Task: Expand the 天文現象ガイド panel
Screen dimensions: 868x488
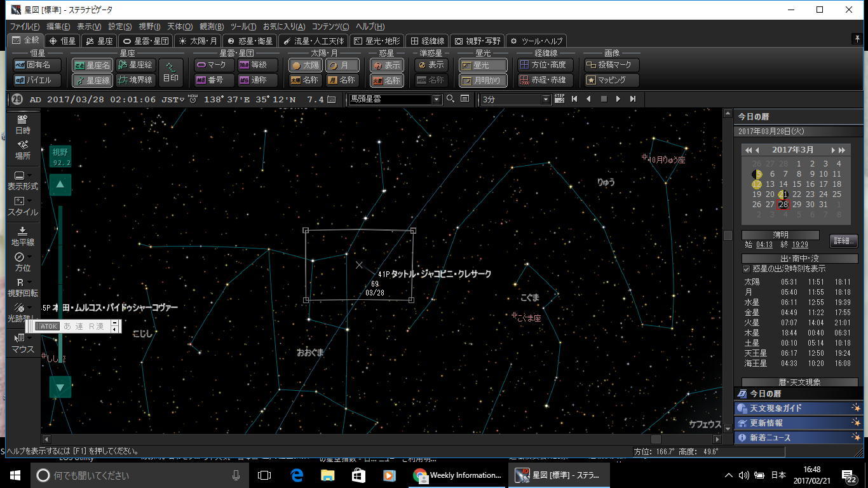Action: 799,408
